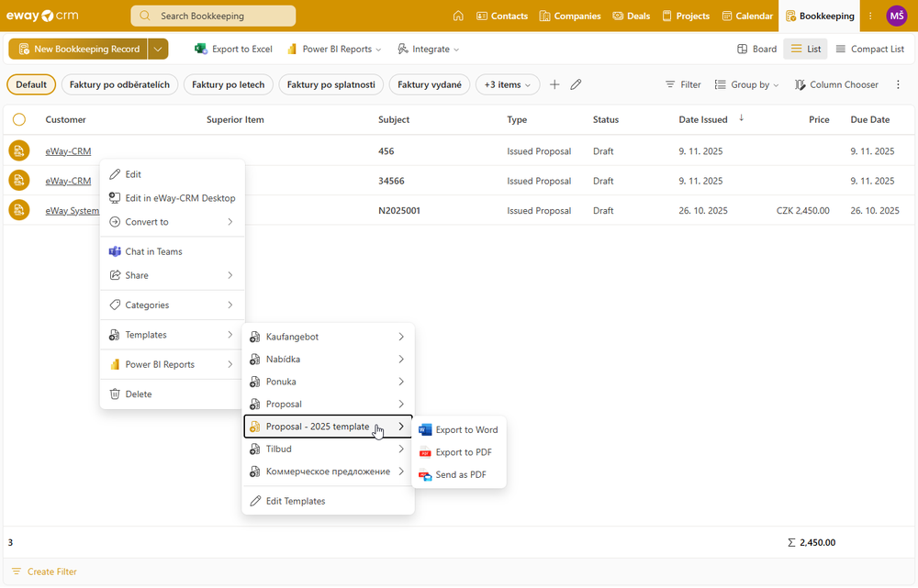
Task: Sort by Date Issued column header
Action: pos(703,119)
